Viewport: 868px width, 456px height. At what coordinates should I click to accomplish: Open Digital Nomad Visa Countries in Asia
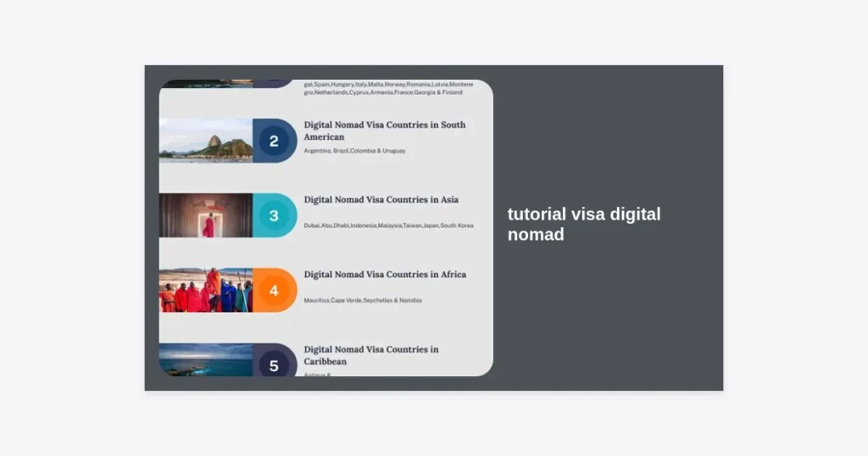tap(381, 200)
